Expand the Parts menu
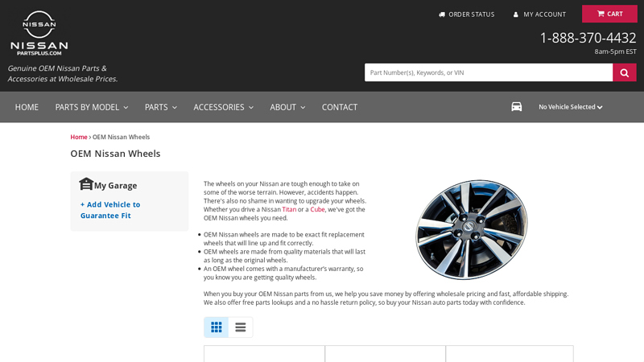The width and height of the screenshot is (644, 362). pyautogui.click(x=160, y=107)
